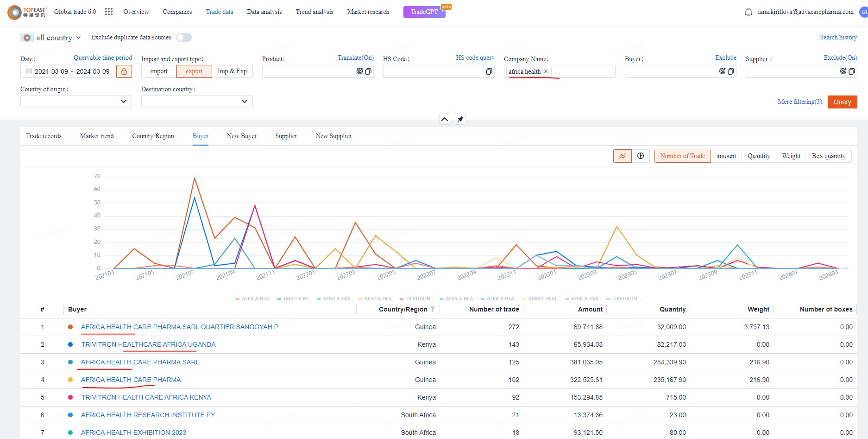Click Translate(On) for Product

coord(355,58)
